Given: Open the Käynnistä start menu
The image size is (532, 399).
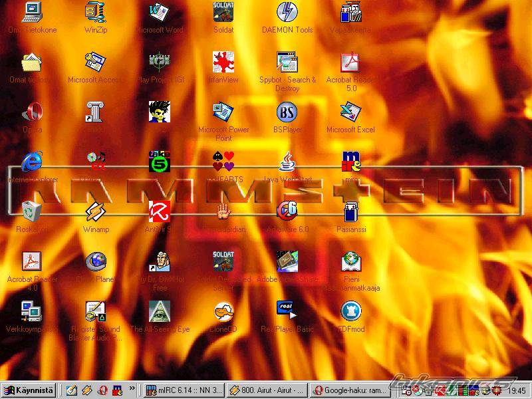Looking at the screenshot, I should pyautogui.click(x=29, y=390).
